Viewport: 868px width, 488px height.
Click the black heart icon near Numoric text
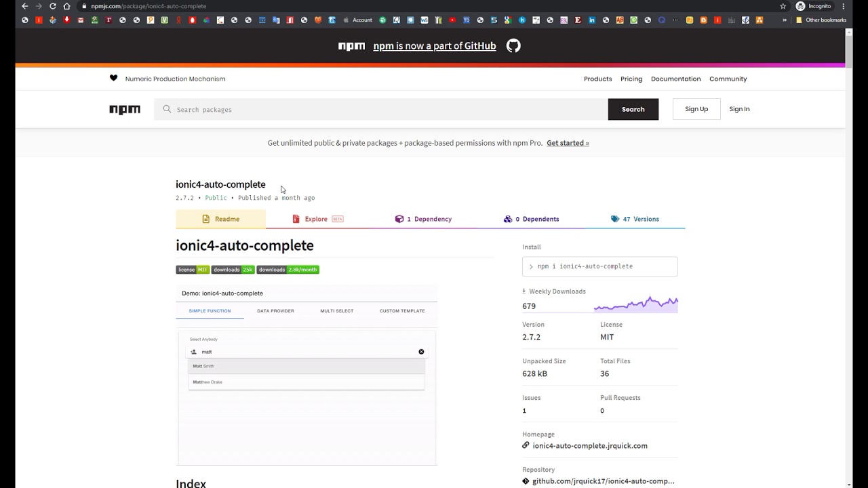[113, 78]
